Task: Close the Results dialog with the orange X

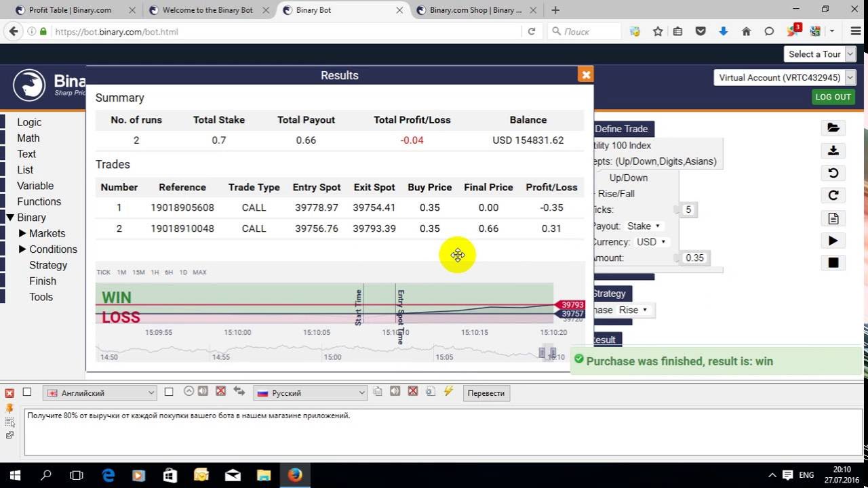Action: pyautogui.click(x=585, y=75)
